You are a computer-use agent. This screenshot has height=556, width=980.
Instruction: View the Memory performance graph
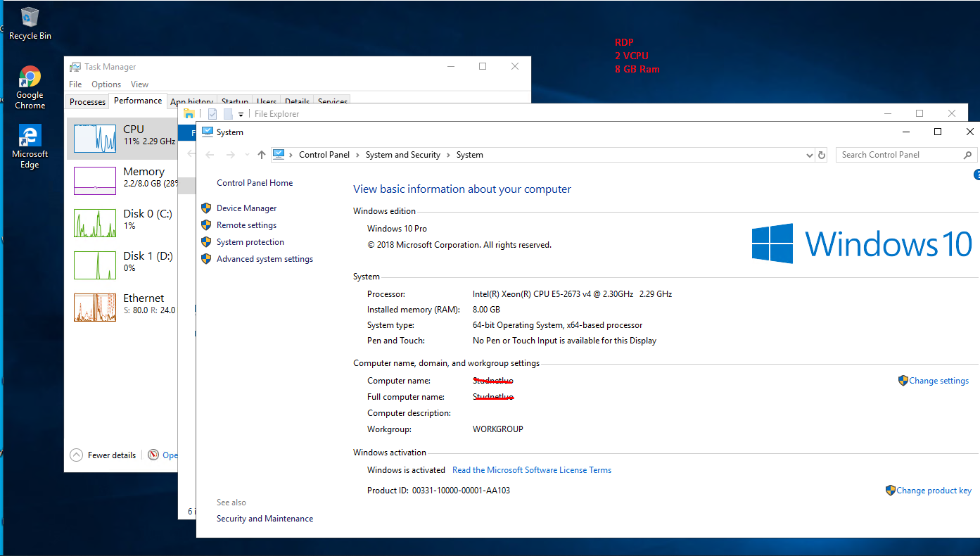coord(120,180)
